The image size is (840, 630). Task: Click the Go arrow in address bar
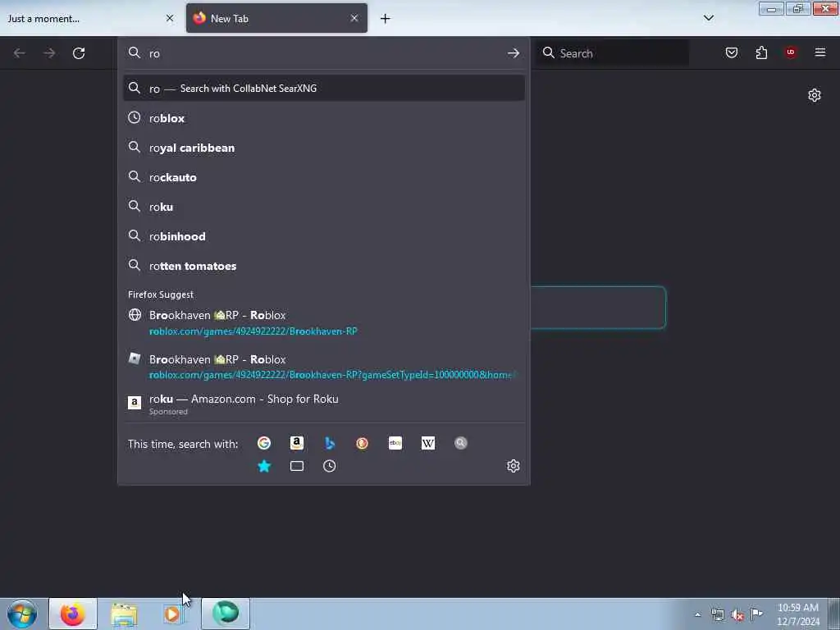(x=514, y=53)
